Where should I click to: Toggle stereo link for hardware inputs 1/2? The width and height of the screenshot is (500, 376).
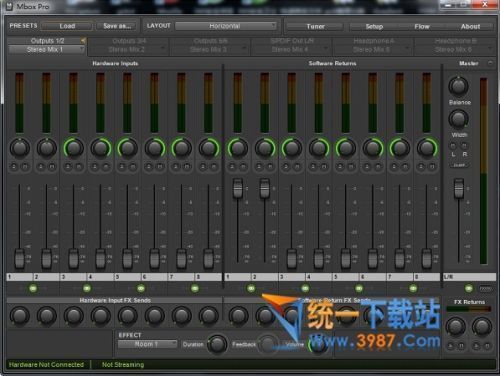tap(33, 288)
